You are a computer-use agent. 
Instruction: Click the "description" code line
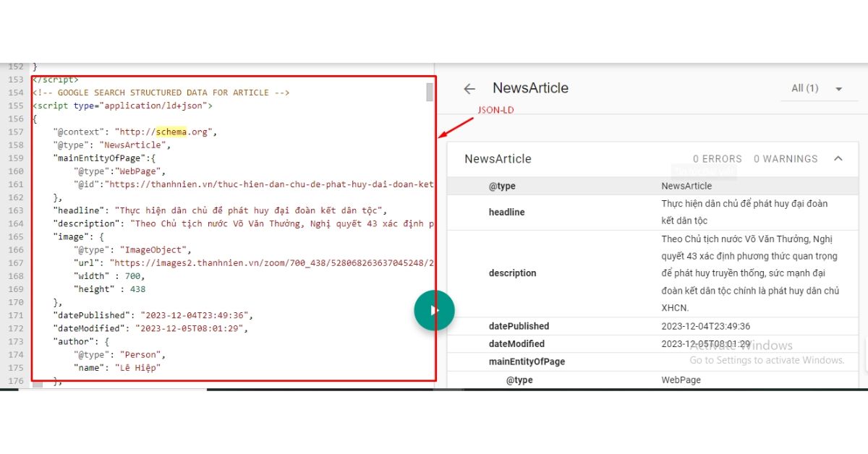[x=243, y=223]
